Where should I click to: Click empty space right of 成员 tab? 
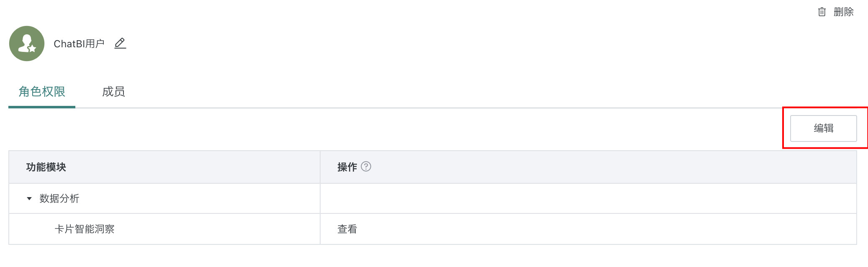419,91
